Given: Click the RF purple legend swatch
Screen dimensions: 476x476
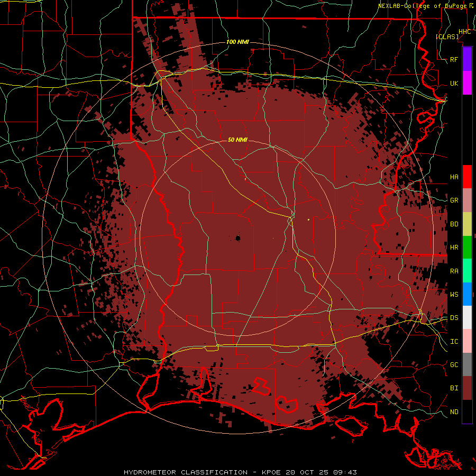Looking at the screenshot, I should 467,59.
